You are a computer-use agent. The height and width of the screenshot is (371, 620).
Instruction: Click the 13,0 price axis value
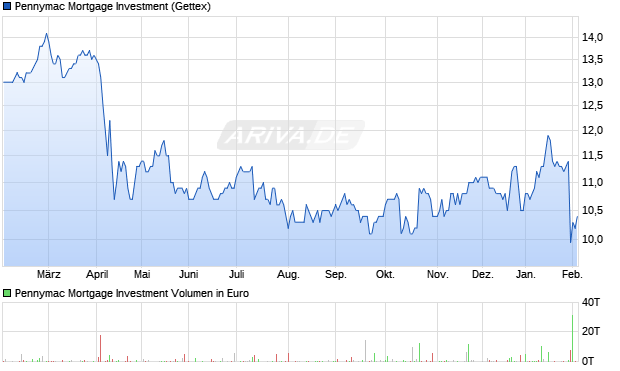592,82
